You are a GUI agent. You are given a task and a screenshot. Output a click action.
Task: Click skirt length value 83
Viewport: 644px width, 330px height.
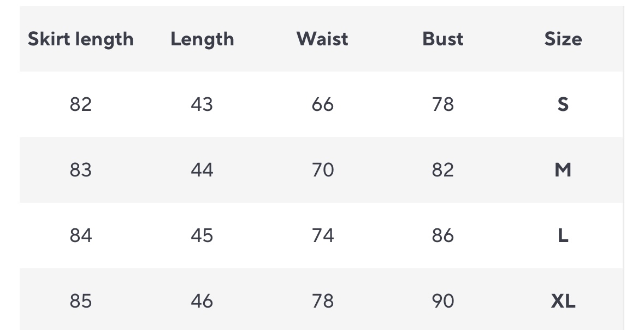81,170
